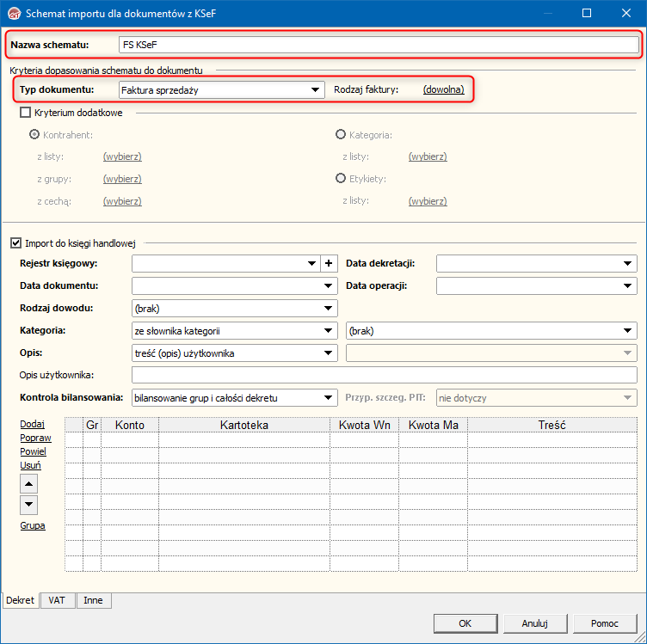Image resolution: width=647 pixels, height=644 pixels.
Task: Switch to the VAT tab
Action: tap(59, 601)
